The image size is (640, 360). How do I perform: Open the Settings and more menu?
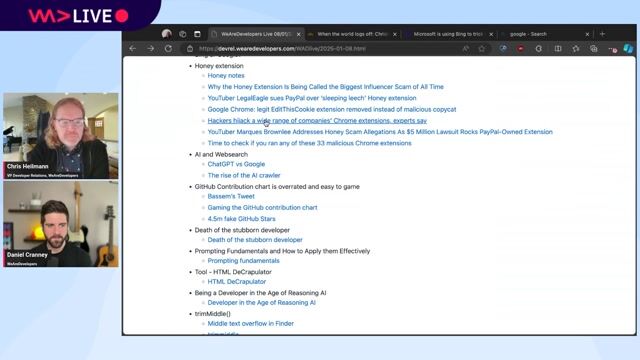[x=612, y=49]
